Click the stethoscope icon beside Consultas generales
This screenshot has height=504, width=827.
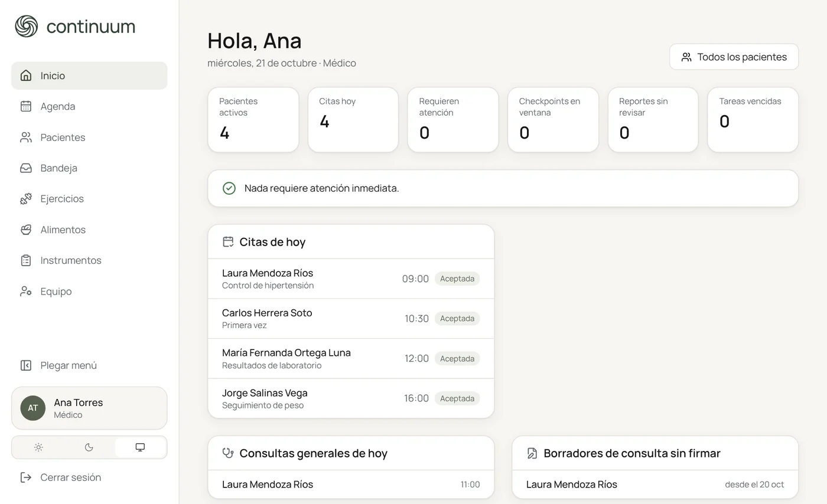(228, 453)
